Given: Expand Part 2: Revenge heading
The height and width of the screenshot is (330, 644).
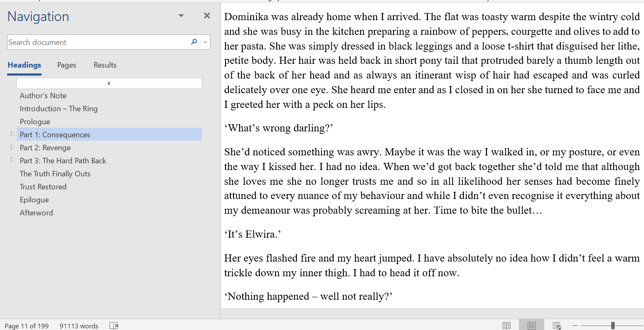Looking at the screenshot, I should click(x=12, y=147).
